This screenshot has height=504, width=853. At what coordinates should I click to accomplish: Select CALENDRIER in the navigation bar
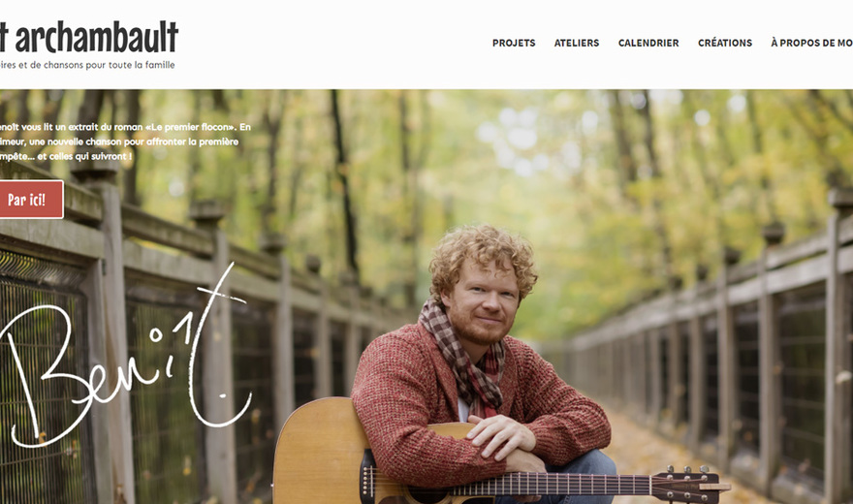[648, 43]
